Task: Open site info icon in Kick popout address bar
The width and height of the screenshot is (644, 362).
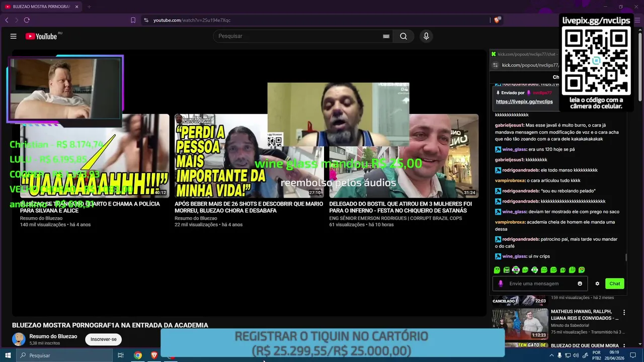Action: click(495, 65)
